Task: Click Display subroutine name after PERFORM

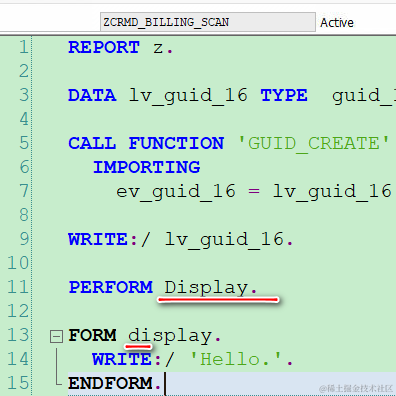Action: pyautogui.click(x=206, y=288)
